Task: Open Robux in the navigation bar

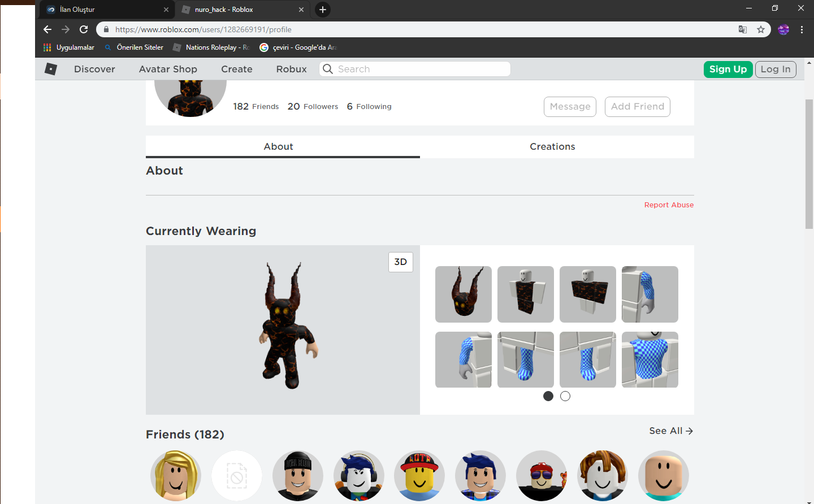Action: (292, 69)
